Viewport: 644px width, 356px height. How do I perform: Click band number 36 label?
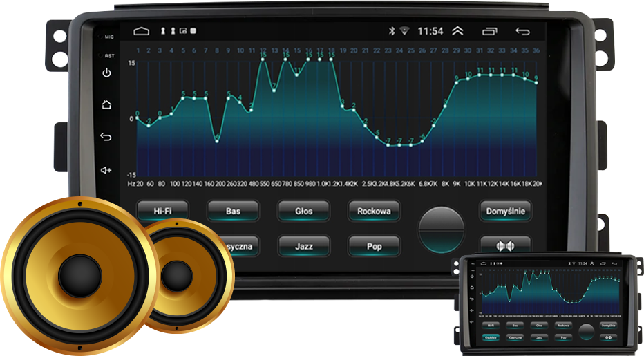(x=536, y=50)
